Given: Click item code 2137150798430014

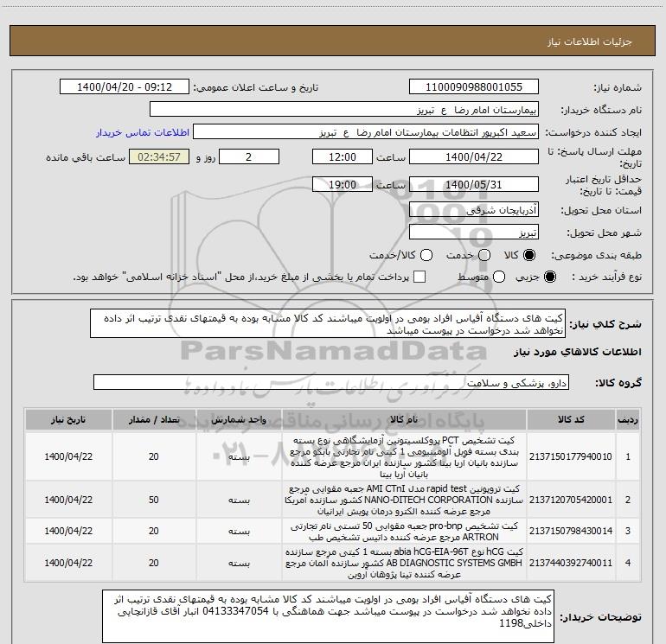Looking at the screenshot, I should coord(571,531).
